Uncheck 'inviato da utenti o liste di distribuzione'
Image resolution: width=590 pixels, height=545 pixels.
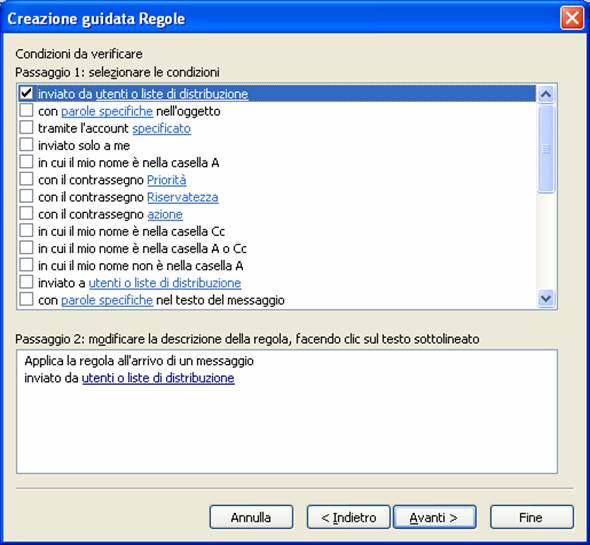click(x=26, y=93)
